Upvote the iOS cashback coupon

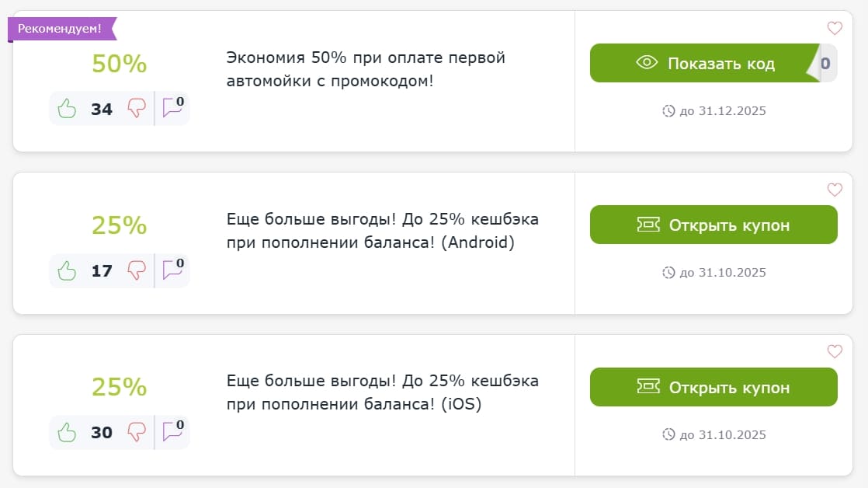[67, 431]
